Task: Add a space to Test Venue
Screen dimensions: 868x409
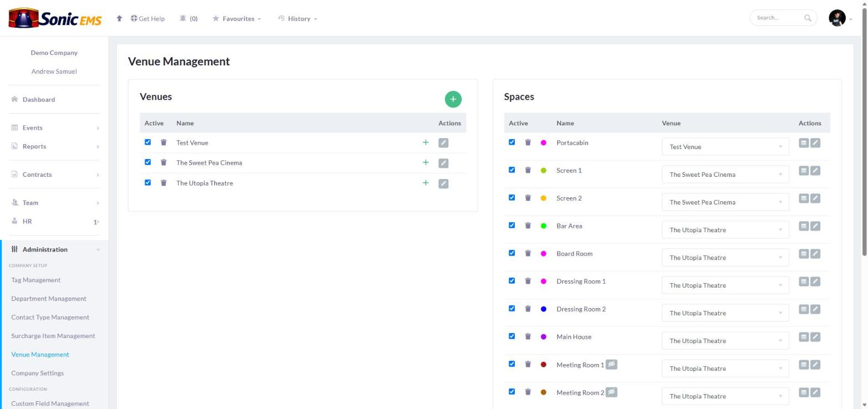Action: (x=425, y=142)
